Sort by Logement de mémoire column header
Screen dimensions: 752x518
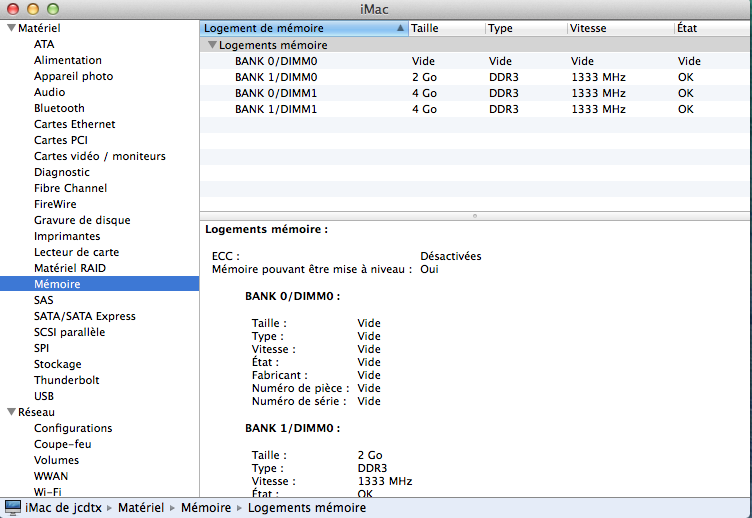click(x=298, y=28)
